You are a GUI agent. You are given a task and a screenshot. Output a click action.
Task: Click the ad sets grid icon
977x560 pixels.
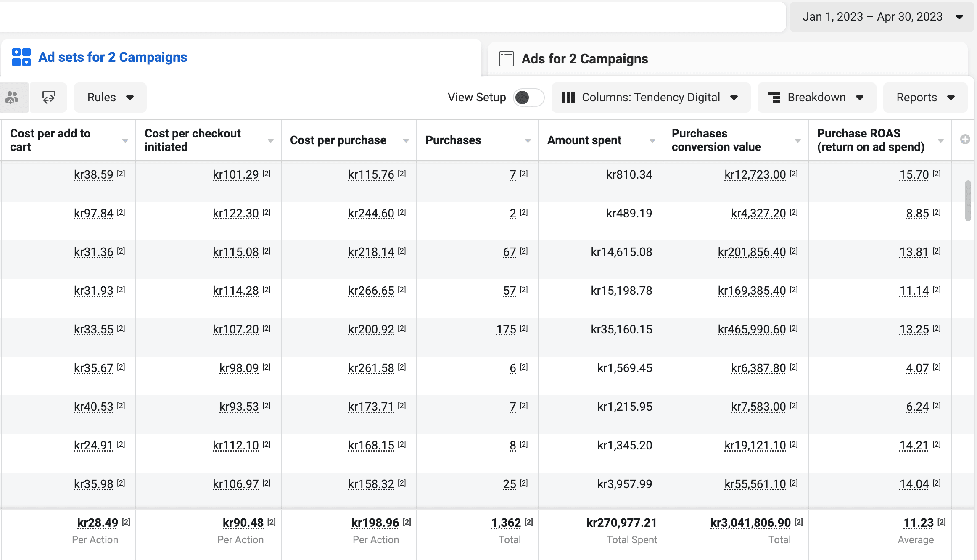pos(21,57)
